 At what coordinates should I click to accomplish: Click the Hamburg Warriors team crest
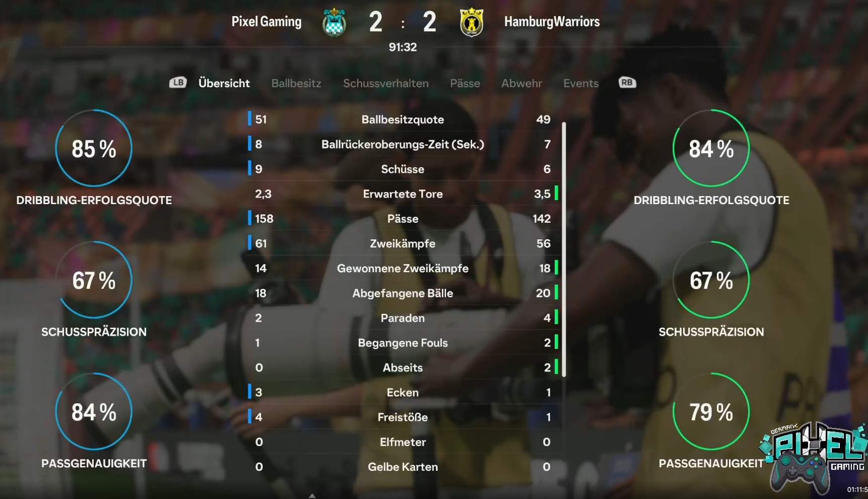pyautogui.click(x=472, y=22)
